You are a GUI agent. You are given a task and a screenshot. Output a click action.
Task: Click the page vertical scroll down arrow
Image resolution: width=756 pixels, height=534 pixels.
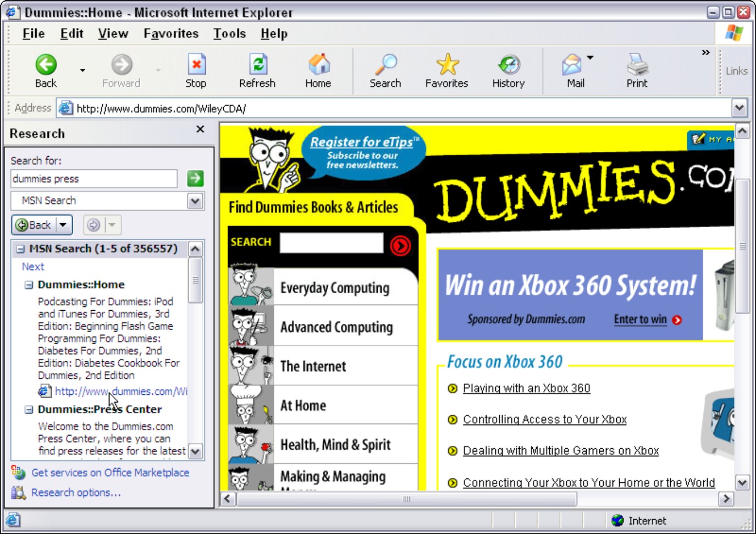click(x=742, y=483)
